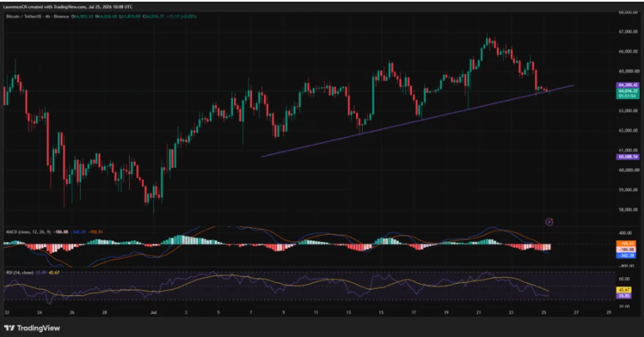Viewport: 644px width, 337px height.
Task: Click the 59,000.00 price axis tick
Action: click(628, 190)
